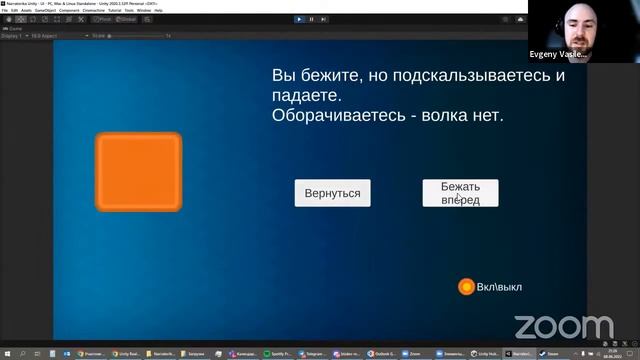The image size is (640, 360).
Task: Open the Tools menu
Action: (x=129, y=10)
